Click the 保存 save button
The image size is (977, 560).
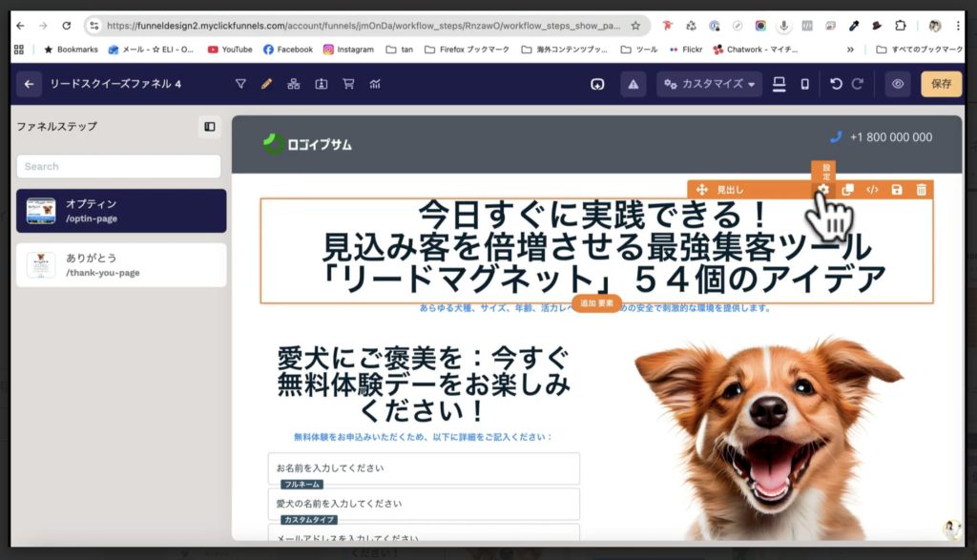[x=941, y=84]
